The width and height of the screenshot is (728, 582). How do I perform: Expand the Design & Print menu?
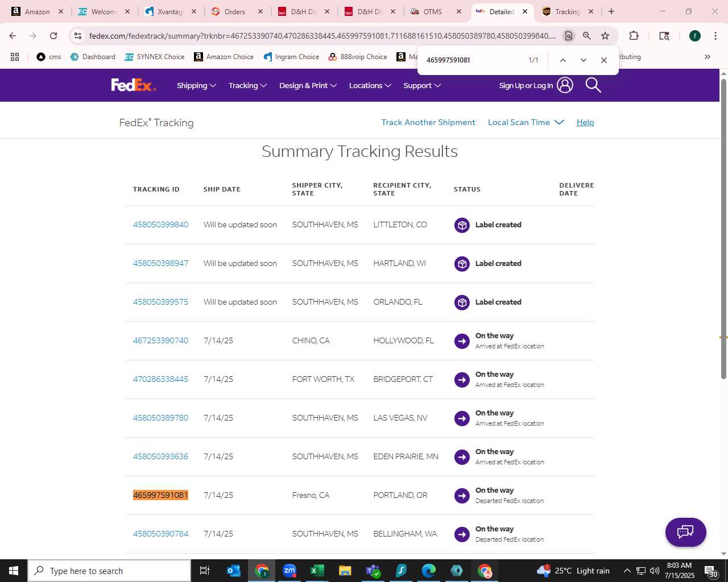click(x=308, y=85)
